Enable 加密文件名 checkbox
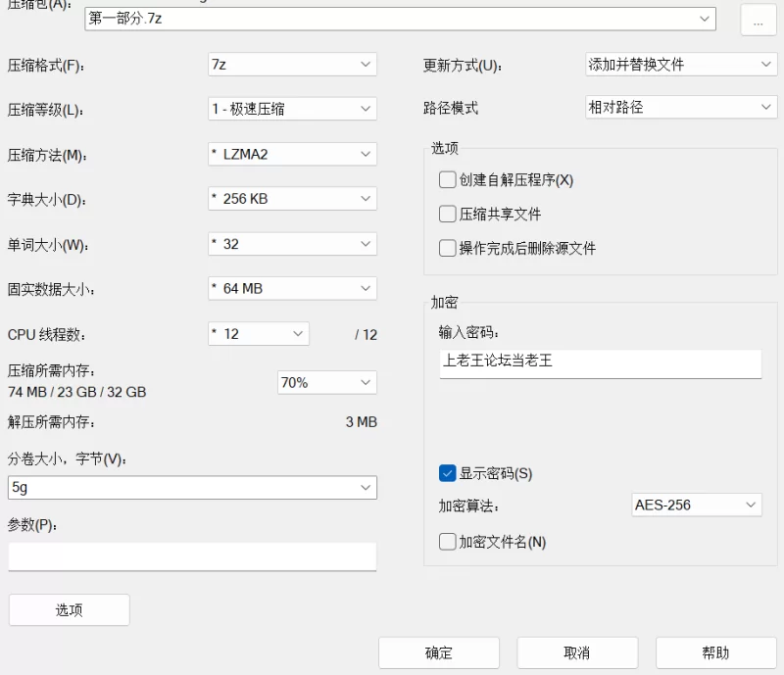This screenshot has height=675, width=784. [448, 542]
